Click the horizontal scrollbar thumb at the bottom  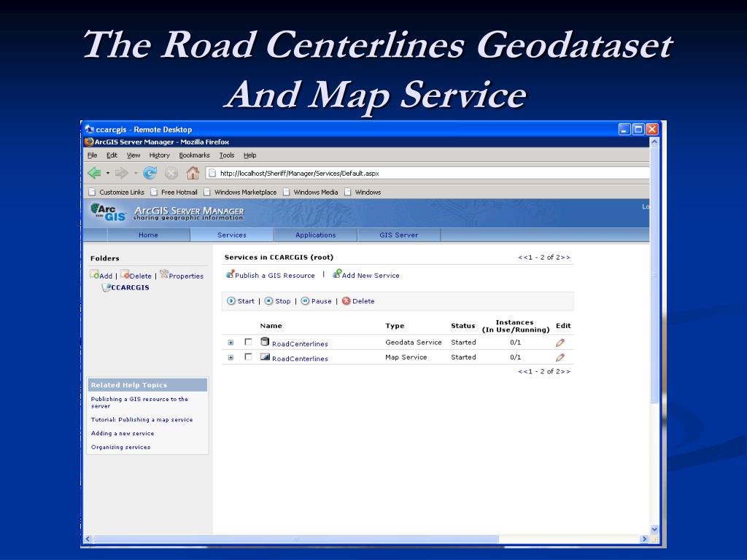pos(296,539)
